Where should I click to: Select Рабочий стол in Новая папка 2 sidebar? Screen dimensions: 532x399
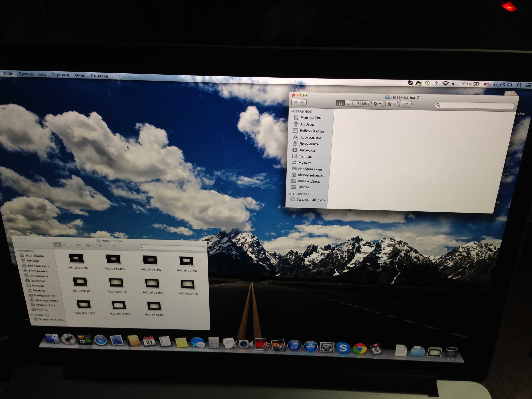point(312,131)
